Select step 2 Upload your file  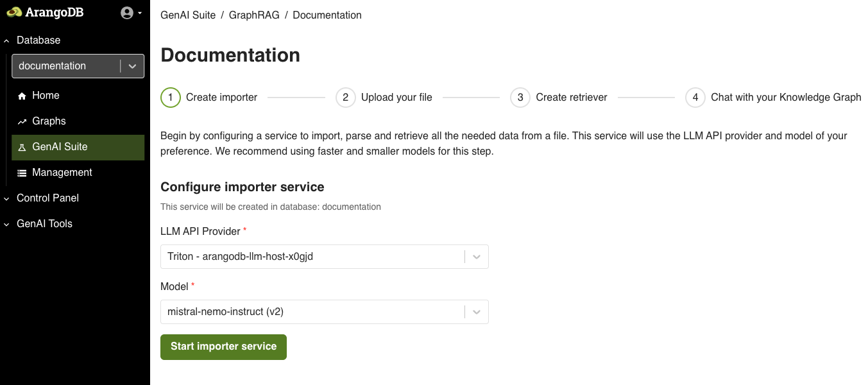[384, 98]
